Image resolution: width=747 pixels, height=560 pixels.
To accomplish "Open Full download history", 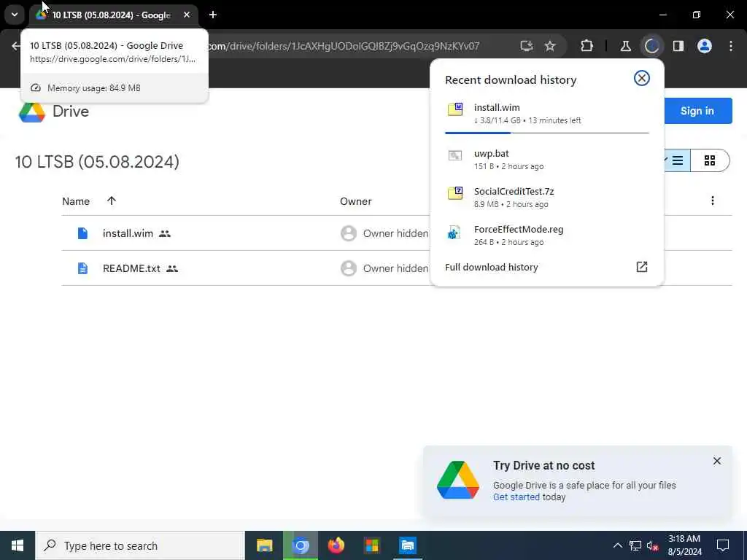I will click(x=491, y=267).
